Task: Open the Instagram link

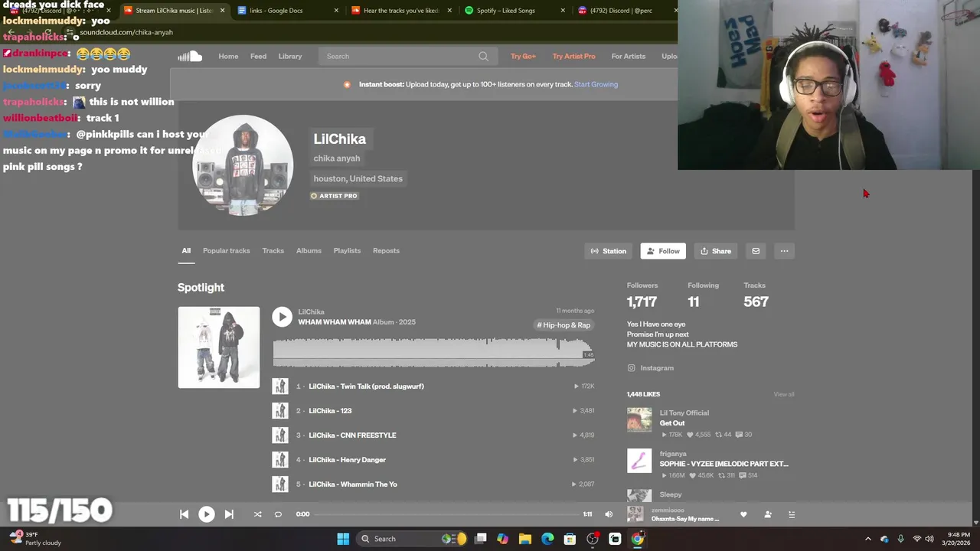Action: click(656, 368)
